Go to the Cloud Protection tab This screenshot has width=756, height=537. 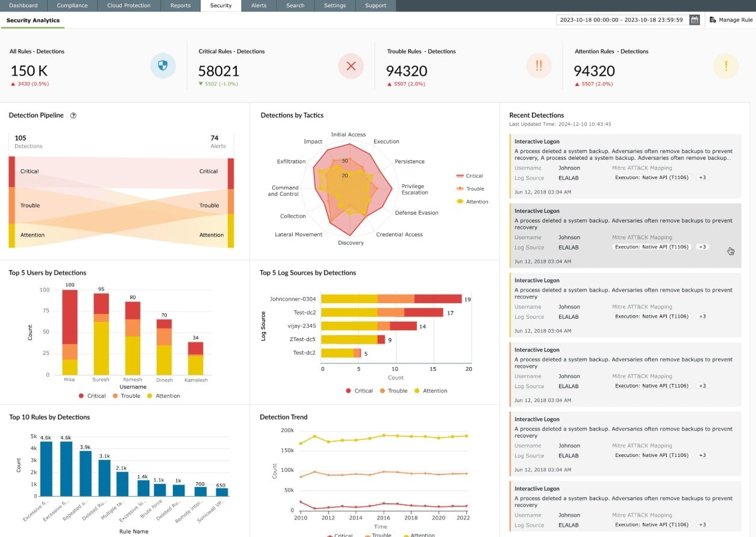pos(129,5)
